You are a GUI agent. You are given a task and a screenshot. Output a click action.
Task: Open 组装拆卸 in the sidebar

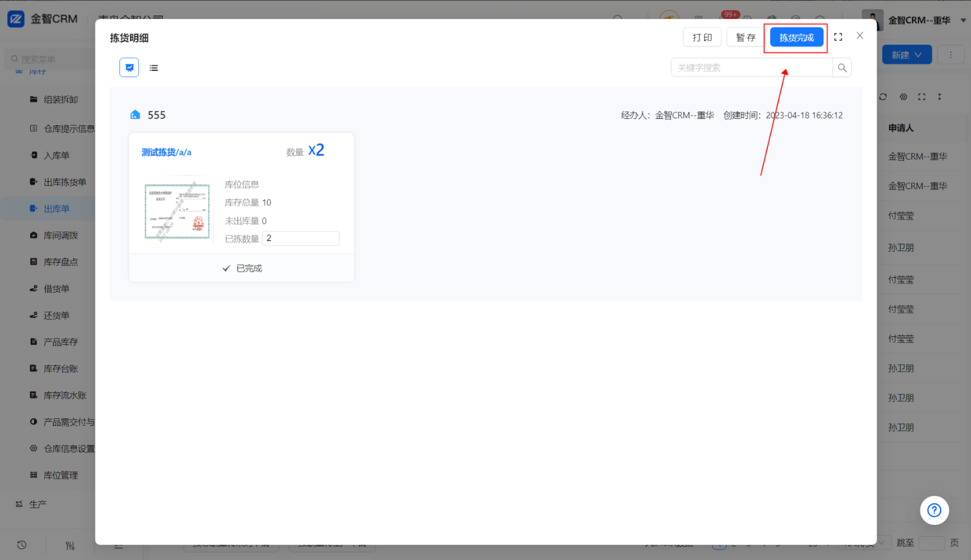pos(61,99)
